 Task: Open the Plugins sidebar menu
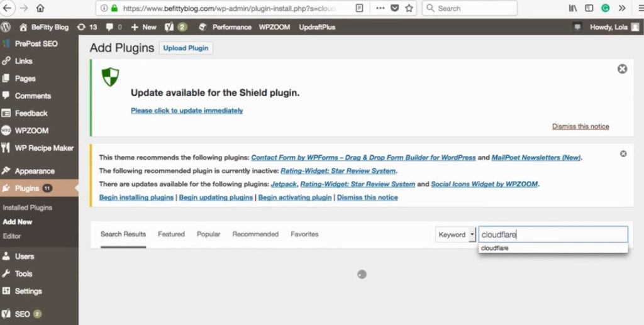(39, 189)
